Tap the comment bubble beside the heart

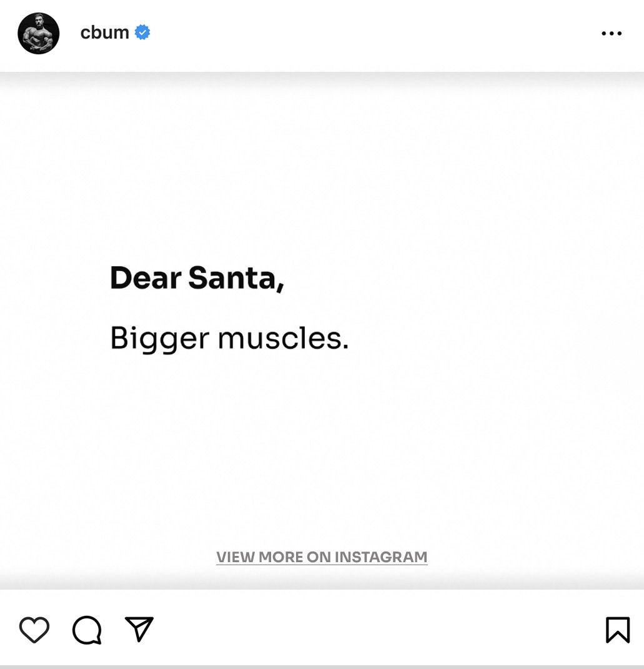[x=87, y=630]
